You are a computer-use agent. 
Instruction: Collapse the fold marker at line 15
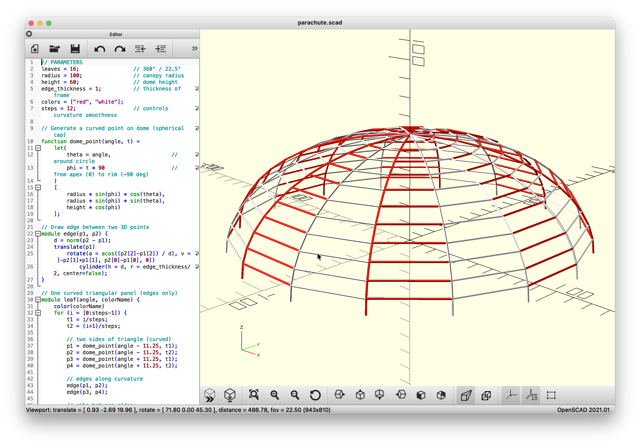(x=38, y=187)
